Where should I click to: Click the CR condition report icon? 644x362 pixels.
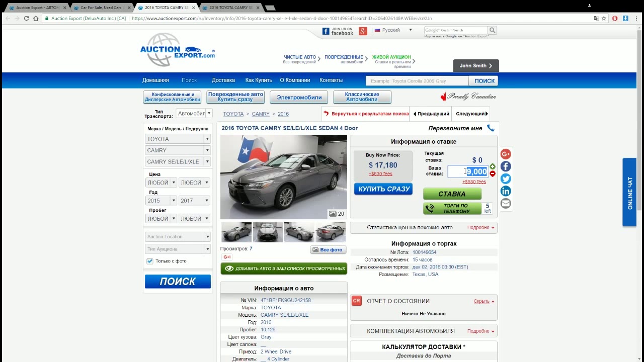(357, 301)
